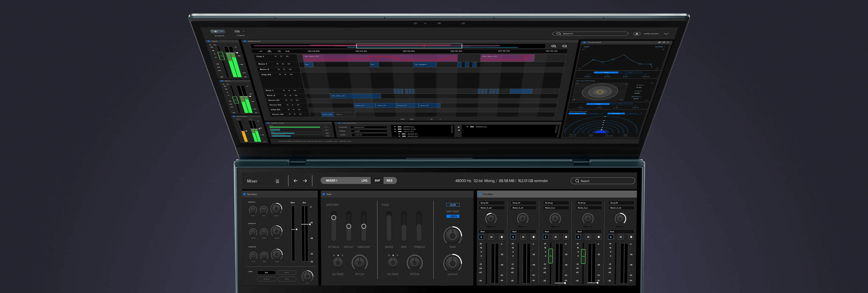Open the View layout menu
This screenshot has width=868, height=293.
click(x=238, y=31)
